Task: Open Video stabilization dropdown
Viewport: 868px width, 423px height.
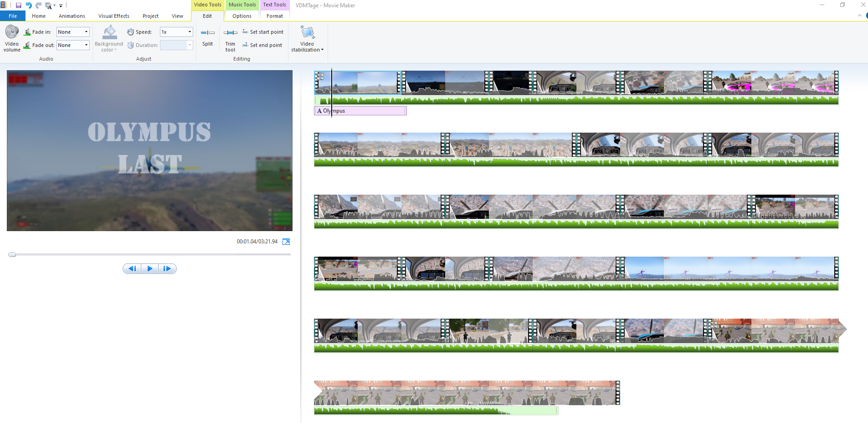Action: (308, 39)
